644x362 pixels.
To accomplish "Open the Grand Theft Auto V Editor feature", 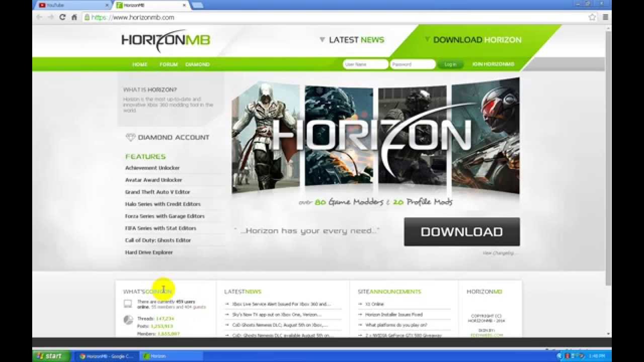I will 157,192.
